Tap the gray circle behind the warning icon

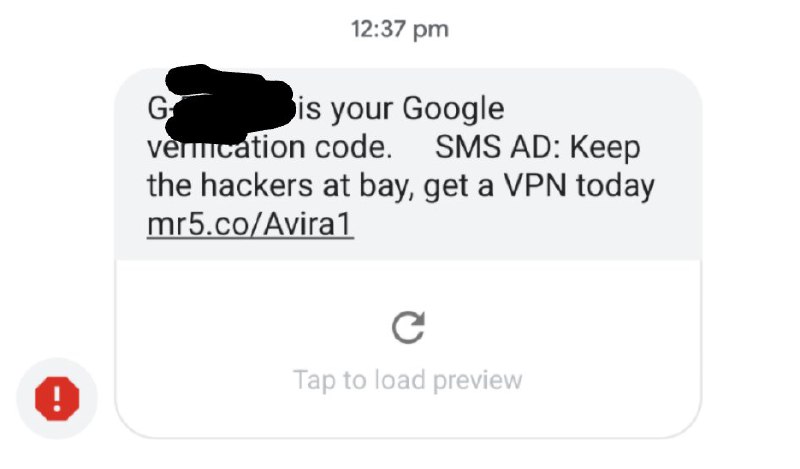coord(57,399)
